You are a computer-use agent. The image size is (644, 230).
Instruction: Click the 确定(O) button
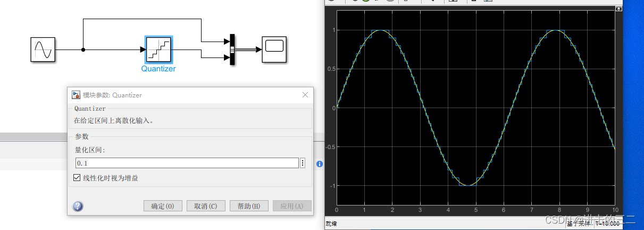coord(163,206)
